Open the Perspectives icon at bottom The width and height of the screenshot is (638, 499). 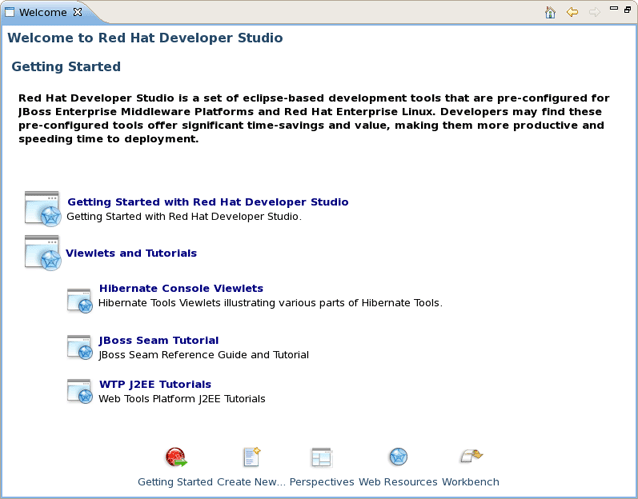pos(321,458)
